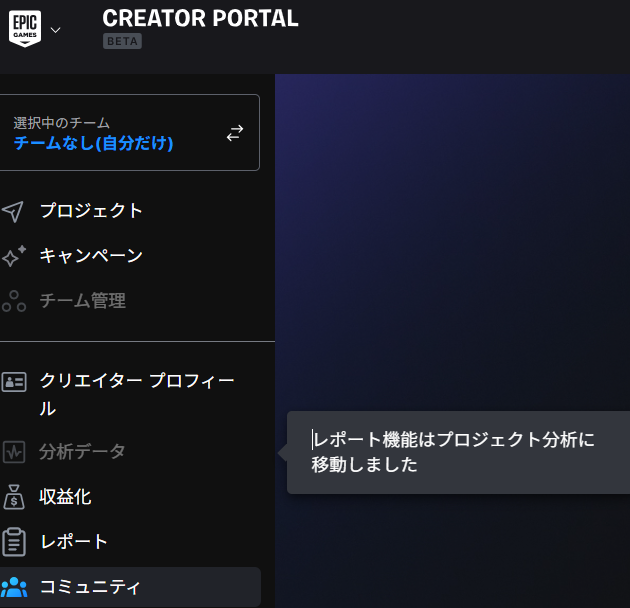This screenshot has width=630, height=608.
Task: Click the BETA badge
Action: click(122, 41)
